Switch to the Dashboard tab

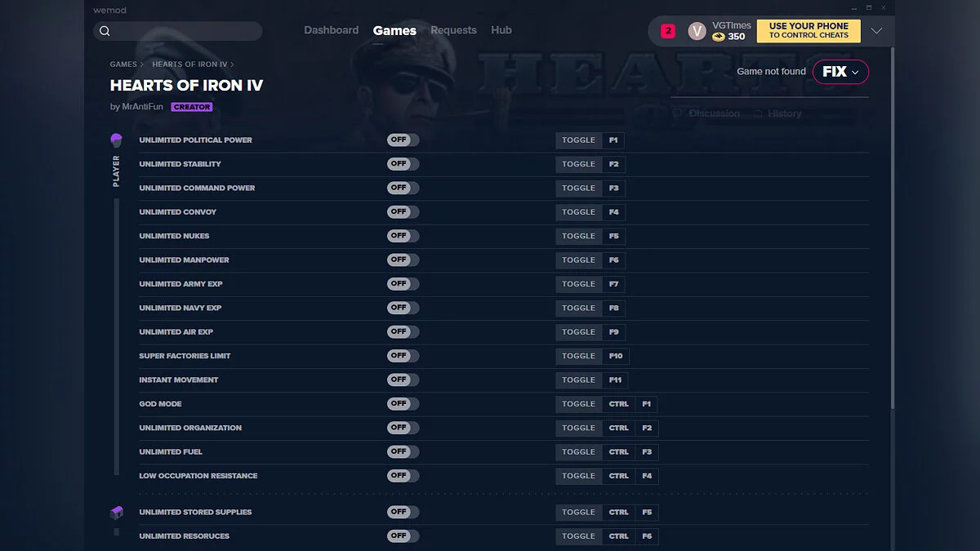[331, 30]
